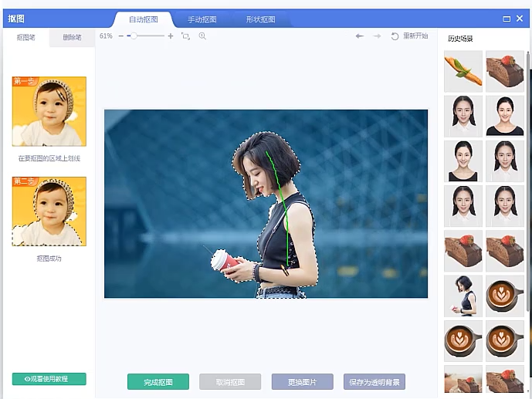Click the magnifier zoom icon

202,36
